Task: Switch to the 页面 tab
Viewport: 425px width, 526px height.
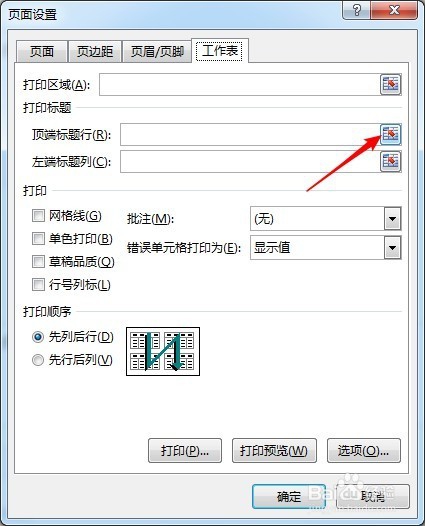Action: coord(42,51)
